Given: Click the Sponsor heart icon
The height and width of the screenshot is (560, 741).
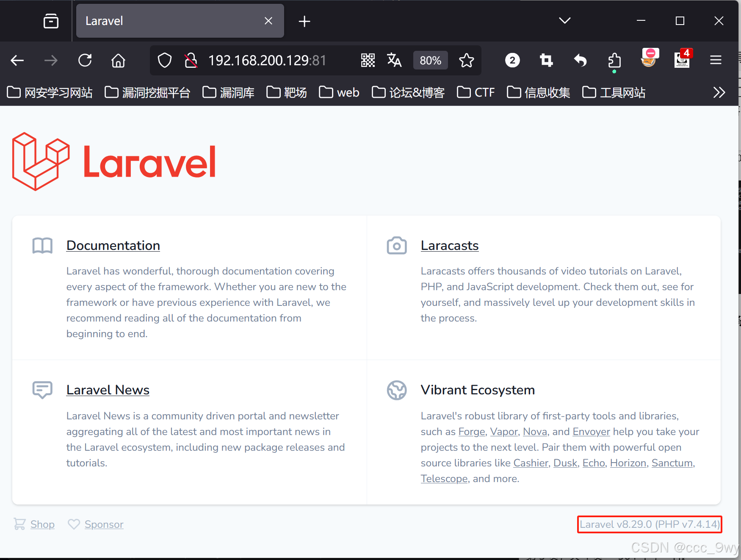Looking at the screenshot, I should coord(74,524).
